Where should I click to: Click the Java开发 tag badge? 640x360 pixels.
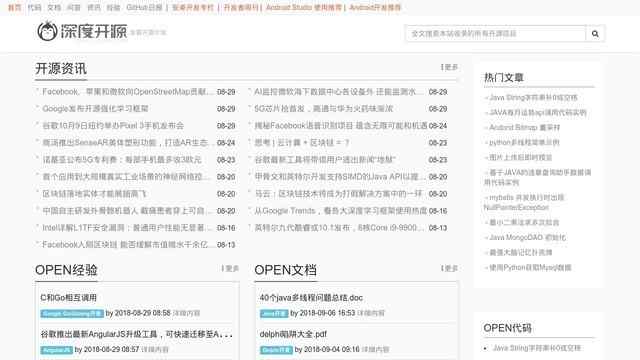click(274, 313)
